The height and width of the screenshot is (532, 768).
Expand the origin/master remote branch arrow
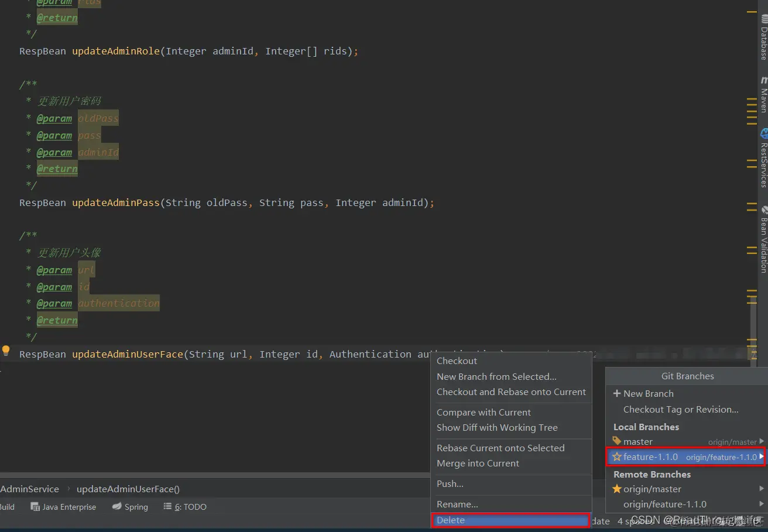click(762, 489)
